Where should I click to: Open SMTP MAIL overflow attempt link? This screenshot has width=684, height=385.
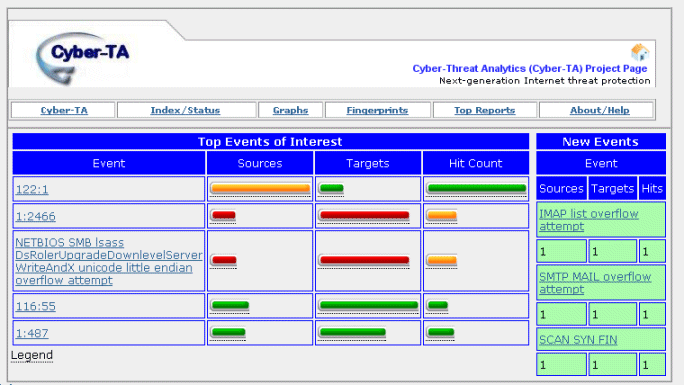(x=595, y=283)
